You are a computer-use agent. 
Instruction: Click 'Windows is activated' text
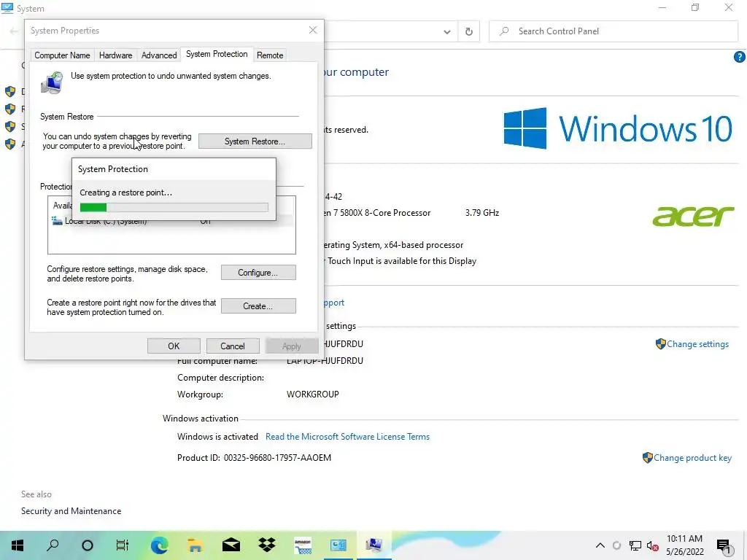pos(217,437)
